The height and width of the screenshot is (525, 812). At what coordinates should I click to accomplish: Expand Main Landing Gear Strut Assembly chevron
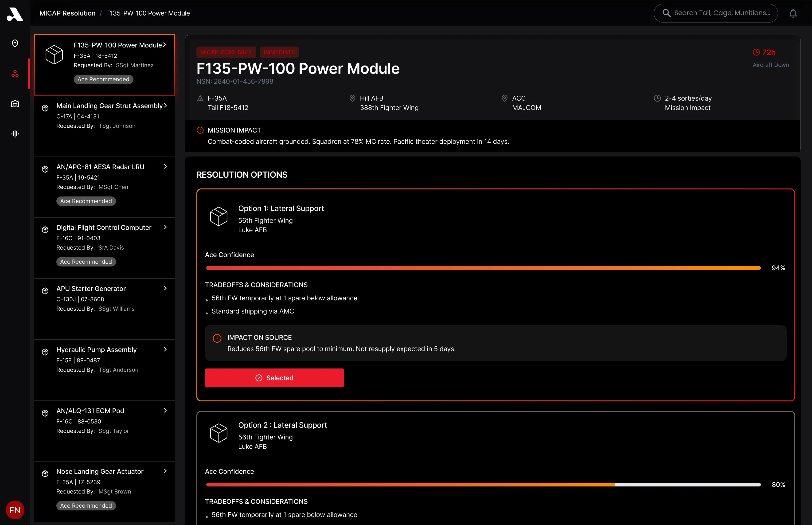pyautogui.click(x=165, y=105)
